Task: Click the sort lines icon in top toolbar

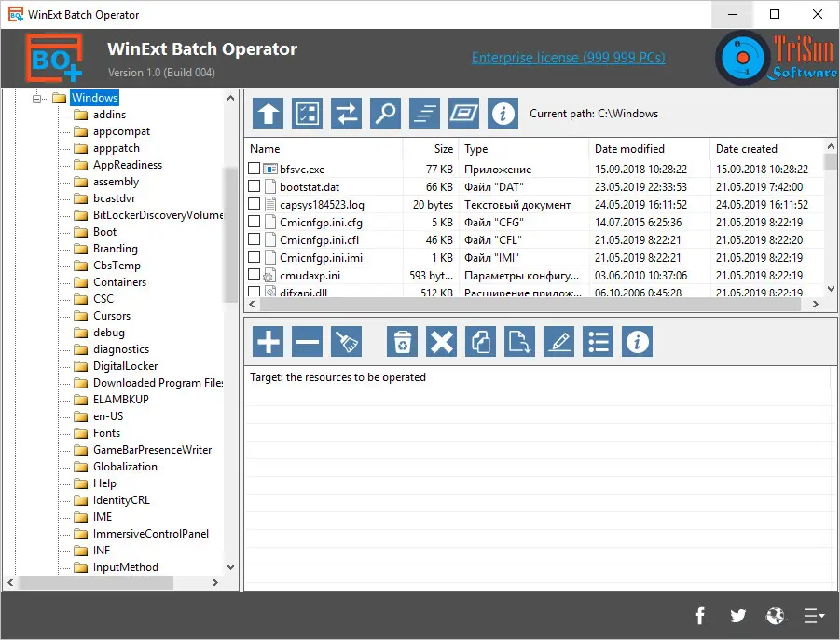Action: (425, 113)
